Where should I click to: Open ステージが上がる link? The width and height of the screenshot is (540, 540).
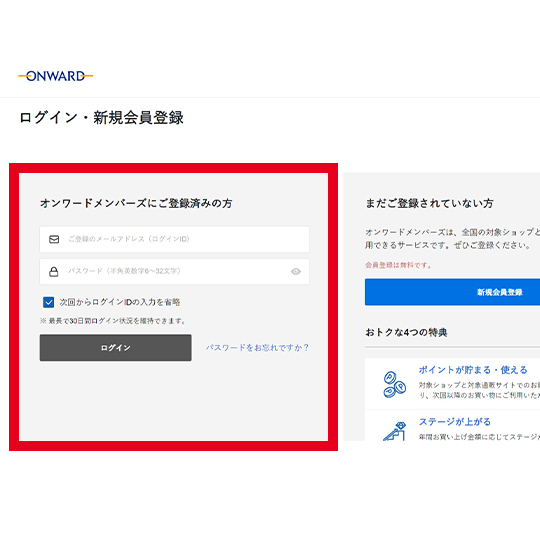[x=455, y=422]
